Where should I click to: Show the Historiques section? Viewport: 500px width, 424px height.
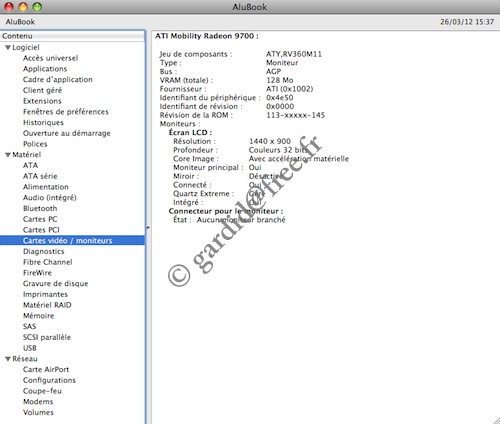coord(43,122)
